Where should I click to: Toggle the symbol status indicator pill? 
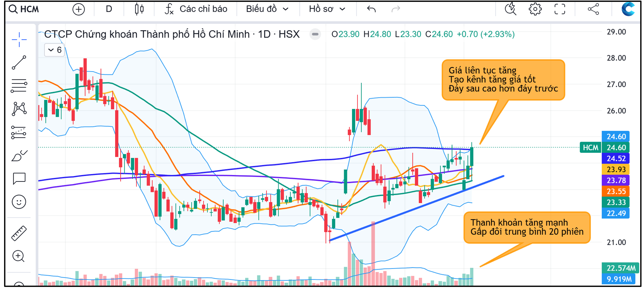click(315, 34)
